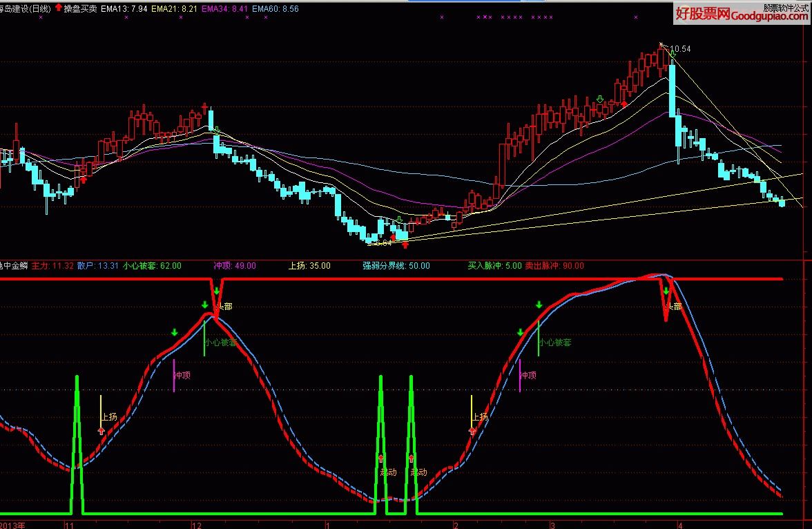Click the EMA13: 7.94 indicator label
Image resolution: width=812 pixels, height=529 pixels.
click(122, 9)
